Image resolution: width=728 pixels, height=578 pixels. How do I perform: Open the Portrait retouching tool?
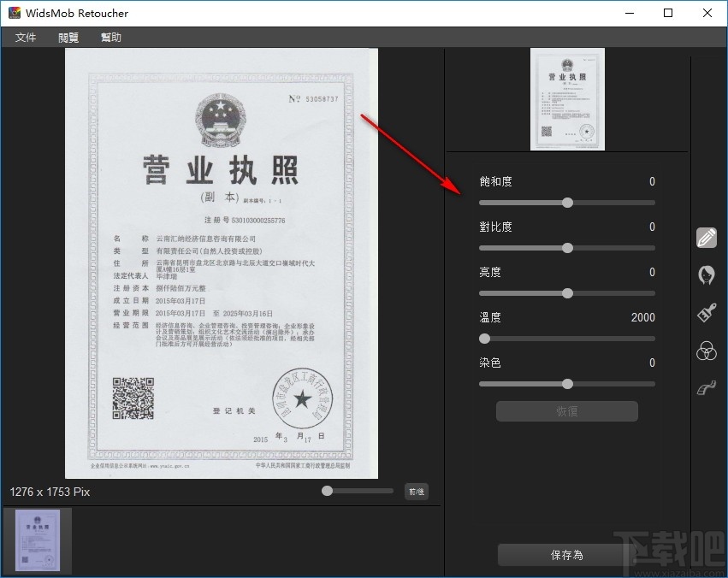coord(706,274)
